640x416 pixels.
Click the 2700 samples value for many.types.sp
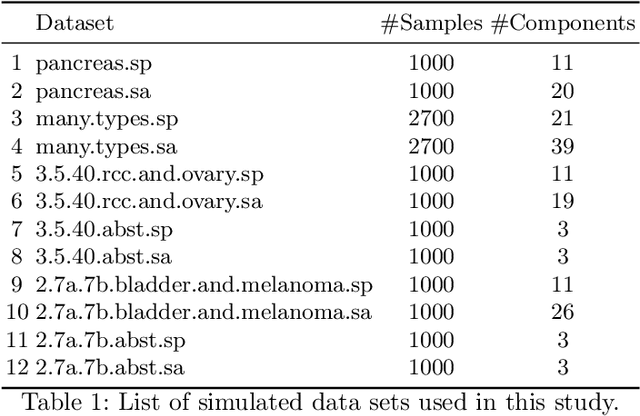pyautogui.click(x=431, y=119)
